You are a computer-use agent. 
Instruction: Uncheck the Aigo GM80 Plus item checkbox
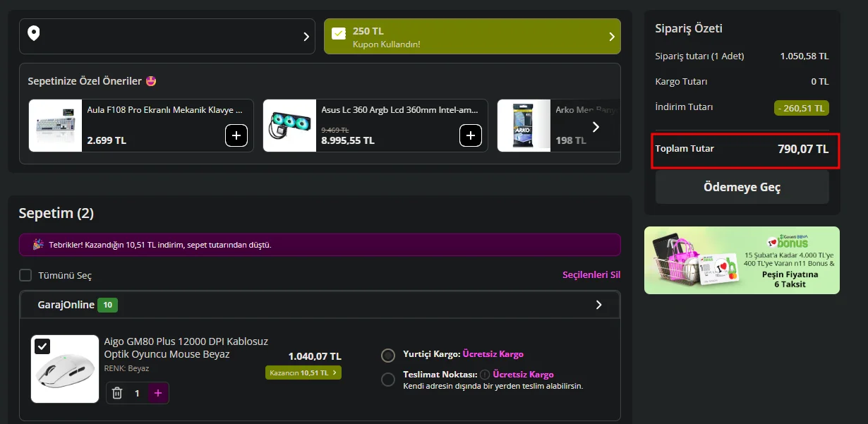tap(42, 346)
